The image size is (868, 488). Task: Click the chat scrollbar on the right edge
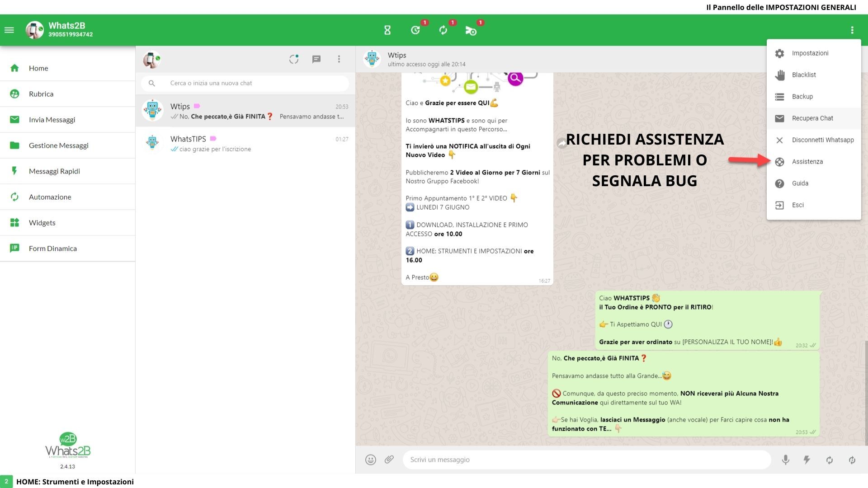point(866,393)
